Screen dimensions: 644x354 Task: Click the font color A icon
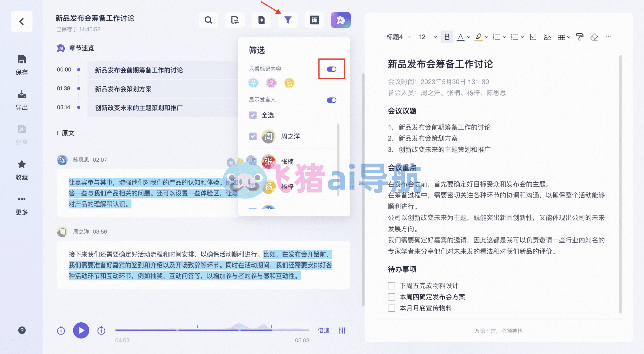pyautogui.click(x=460, y=37)
